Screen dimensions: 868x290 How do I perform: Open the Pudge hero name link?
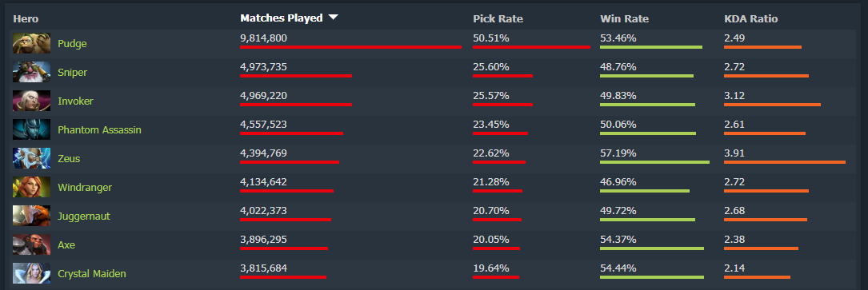pos(72,44)
